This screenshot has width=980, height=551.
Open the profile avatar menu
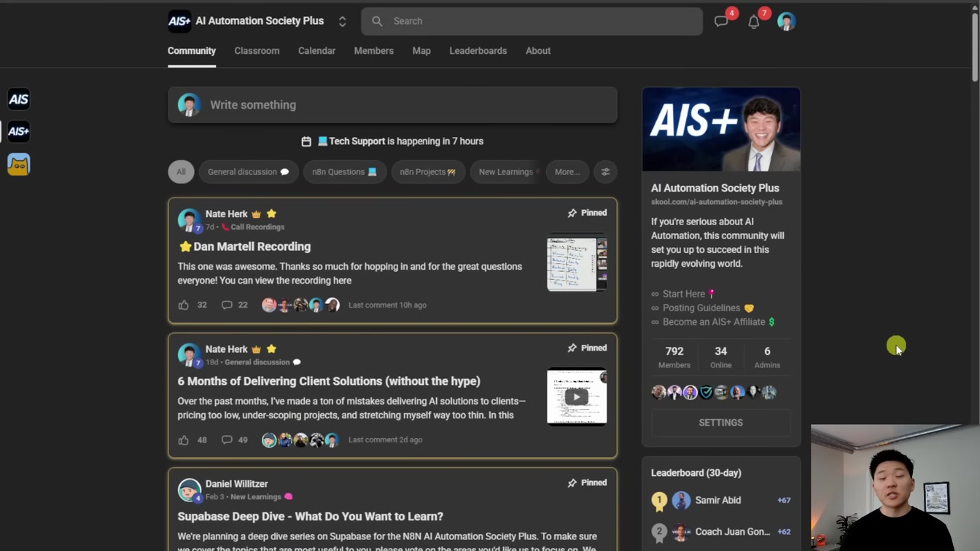(786, 21)
